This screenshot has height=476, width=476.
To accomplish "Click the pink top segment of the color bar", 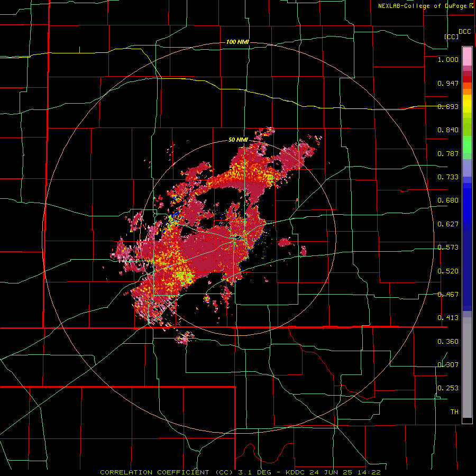I will pos(467,56).
